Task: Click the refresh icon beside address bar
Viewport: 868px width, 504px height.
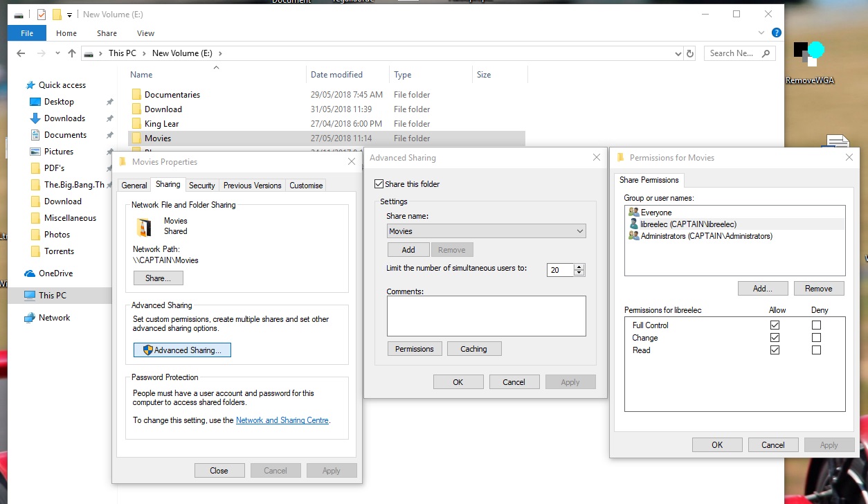Action: [x=690, y=53]
